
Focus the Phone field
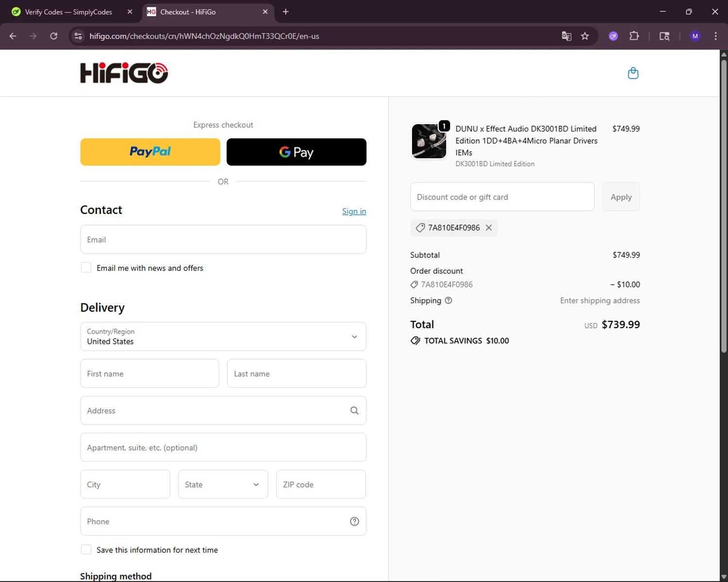tap(223, 521)
